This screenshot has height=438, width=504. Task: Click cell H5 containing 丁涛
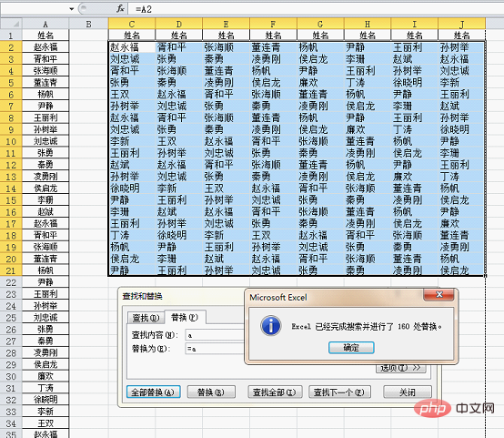pyautogui.click(x=368, y=82)
